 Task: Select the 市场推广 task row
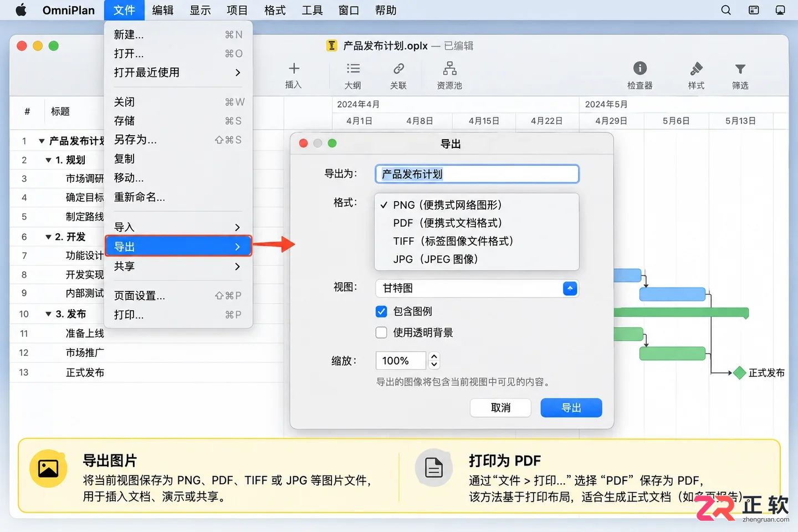click(147, 353)
